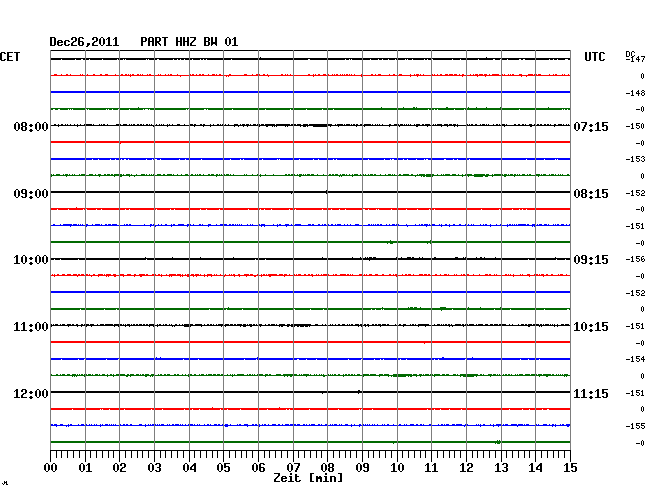Click the -156 DC offset value
This screenshot has width=650, height=494.
[636, 260]
